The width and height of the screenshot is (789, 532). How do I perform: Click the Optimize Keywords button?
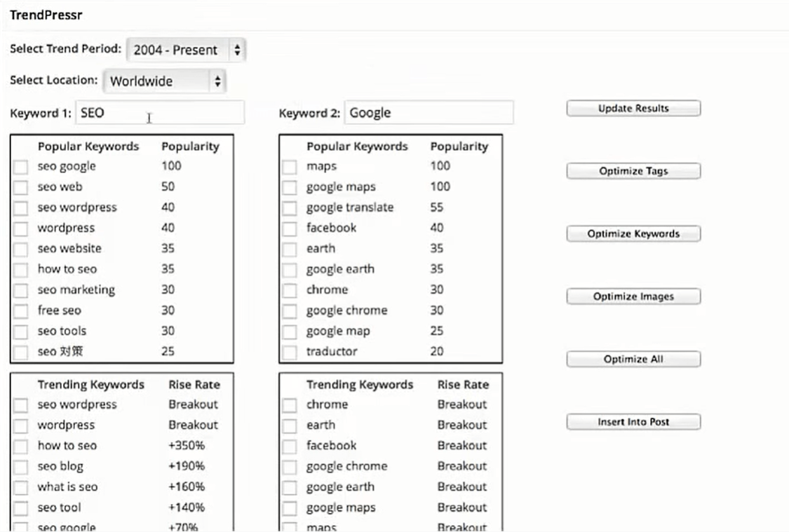[x=633, y=234]
